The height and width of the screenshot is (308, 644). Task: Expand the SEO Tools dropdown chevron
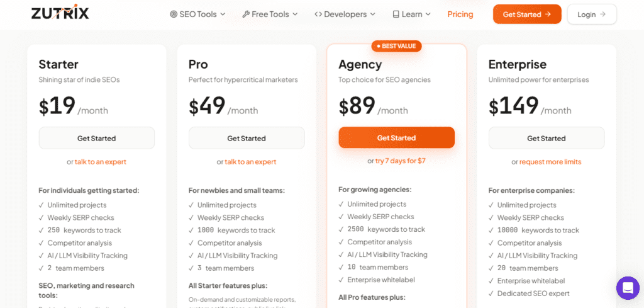[x=223, y=14]
